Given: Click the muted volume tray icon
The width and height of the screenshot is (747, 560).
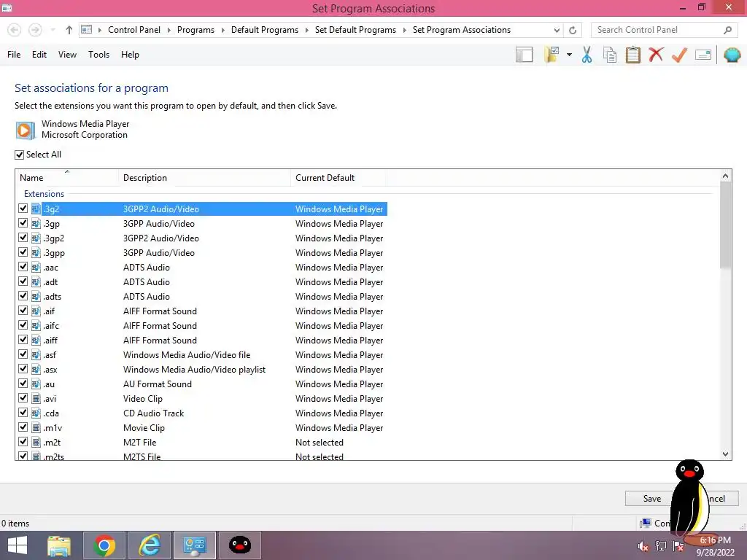Looking at the screenshot, I should (643, 546).
